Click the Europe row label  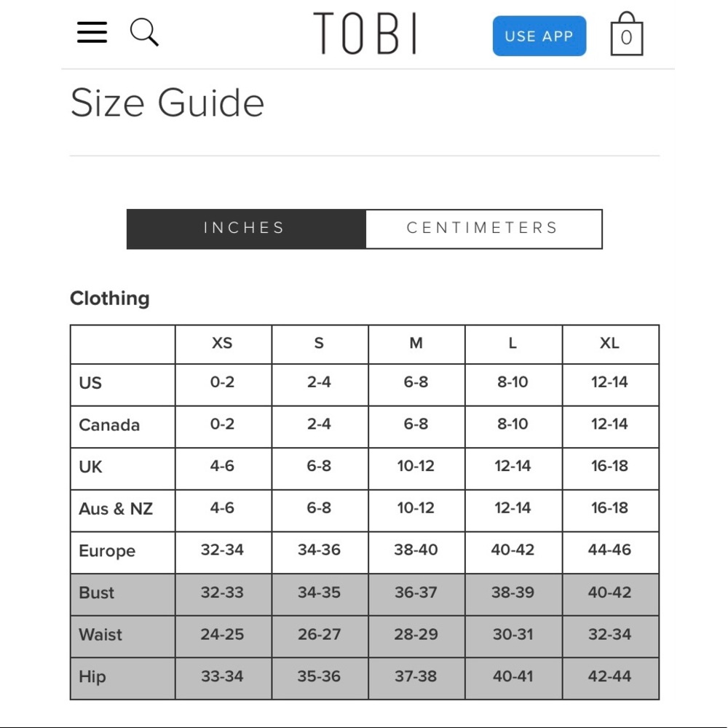[107, 551]
